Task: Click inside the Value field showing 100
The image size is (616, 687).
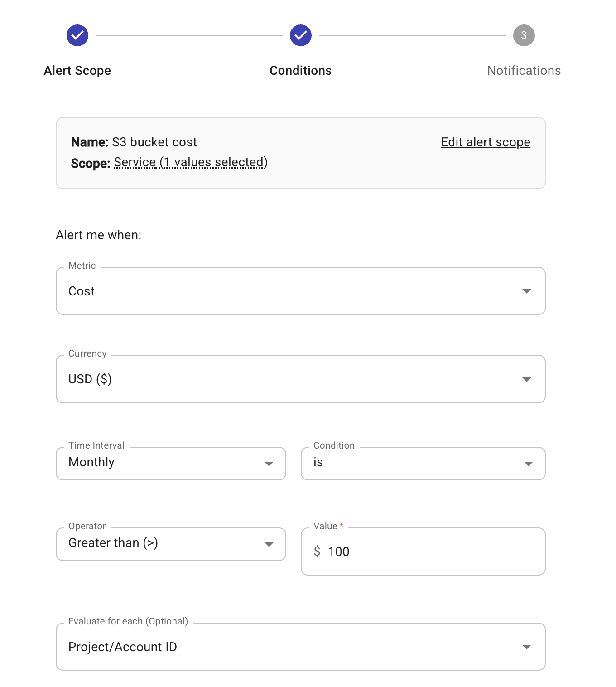Action: pos(423,552)
